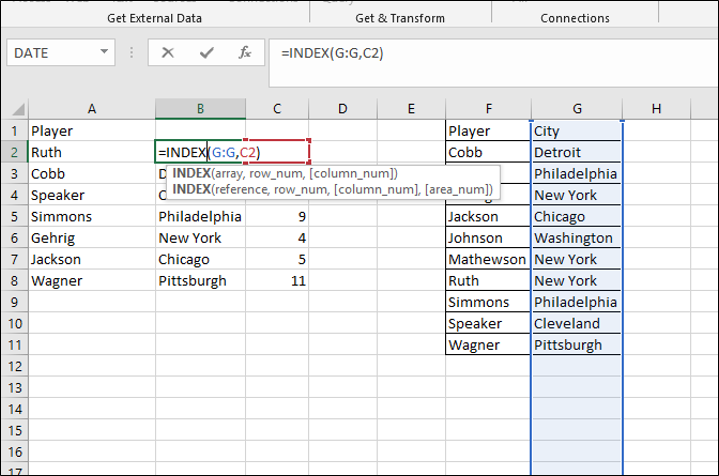Click cell F2 containing Cobb
Image resolution: width=719 pixels, height=476 pixels.
488,152
